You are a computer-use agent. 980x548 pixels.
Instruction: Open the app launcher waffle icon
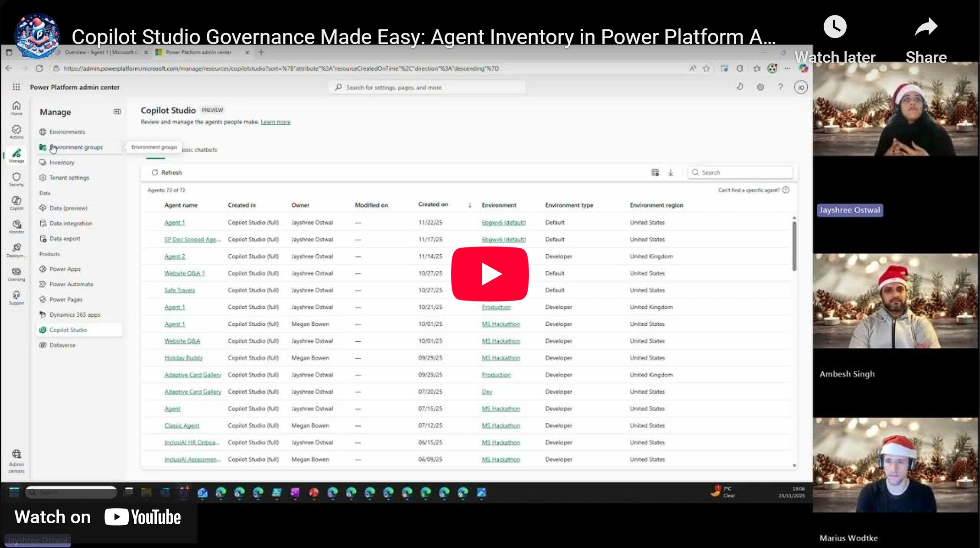(x=17, y=87)
